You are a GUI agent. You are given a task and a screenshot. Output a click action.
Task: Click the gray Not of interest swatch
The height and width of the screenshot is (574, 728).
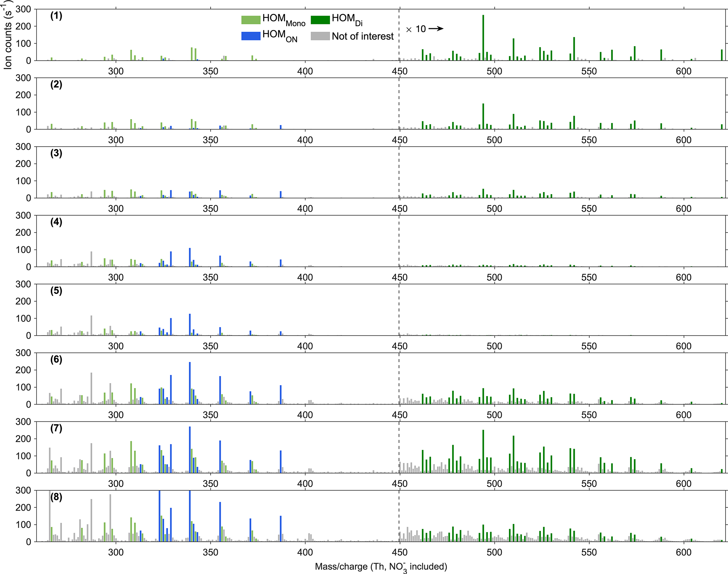[320, 36]
